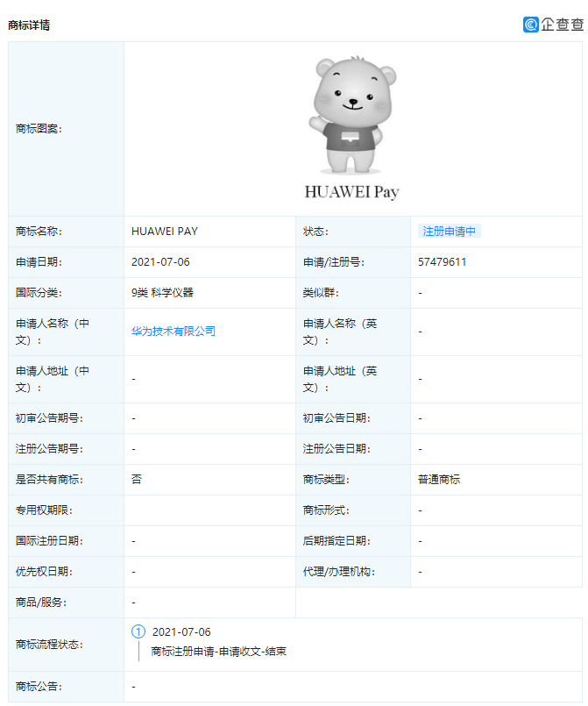Click the 商标类型 label
This screenshot has width=588, height=706.
326,480
